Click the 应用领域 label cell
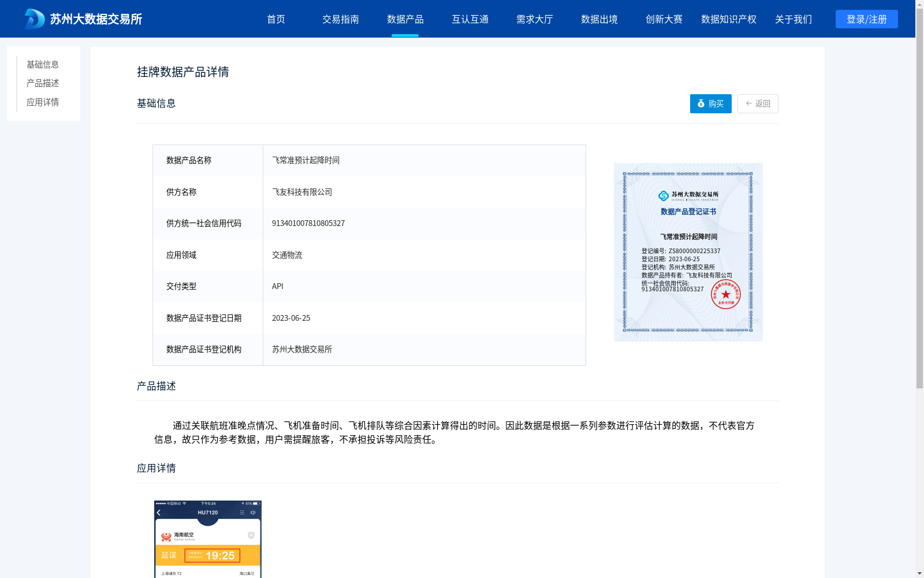 pyautogui.click(x=208, y=255)
